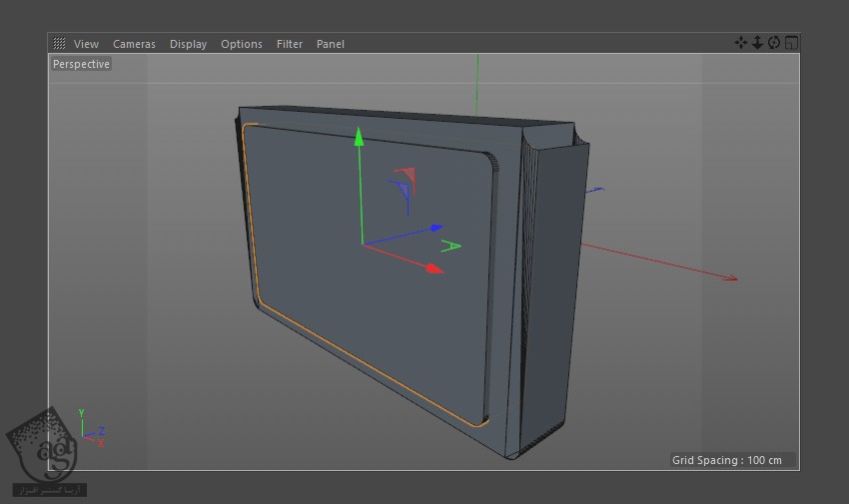Viewport: 849px width, 504px height.
Task: Expand the Filter menu
Action: [x=290, y=44]
